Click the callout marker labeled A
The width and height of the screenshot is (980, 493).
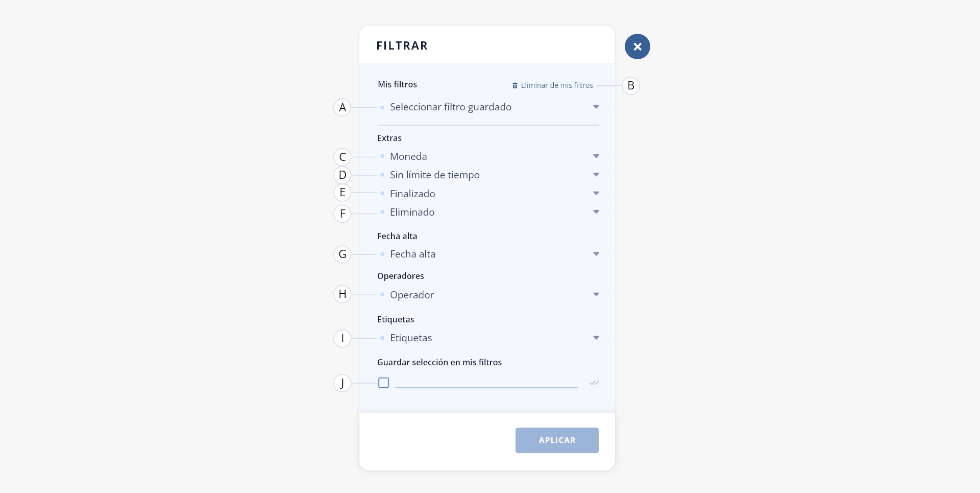pos(342,107)
